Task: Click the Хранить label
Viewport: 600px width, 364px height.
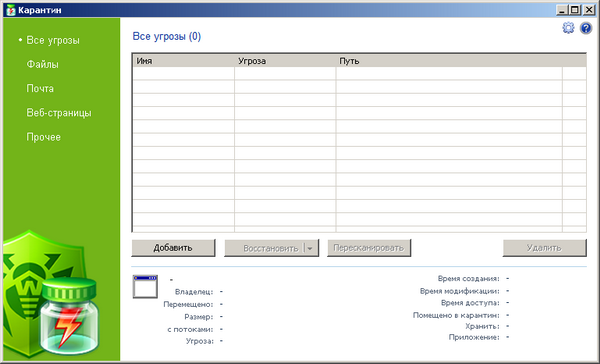Action: click(x=483, y=326)
